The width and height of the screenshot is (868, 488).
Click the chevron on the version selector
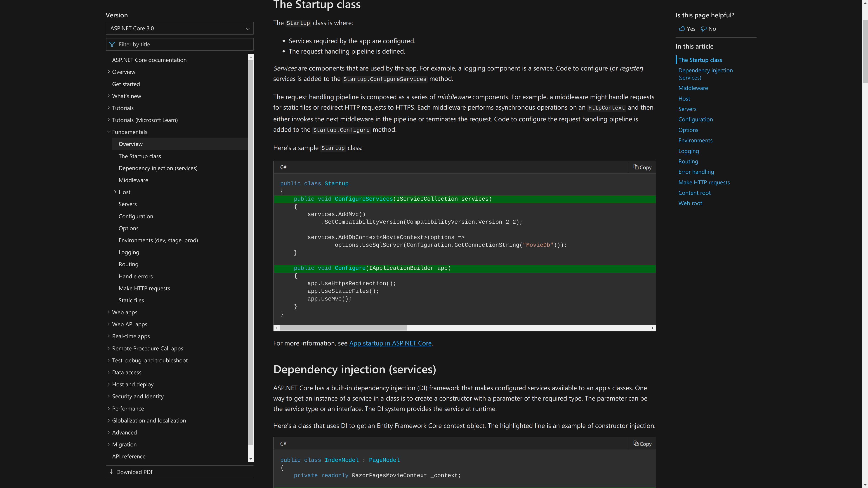[248, 28]
